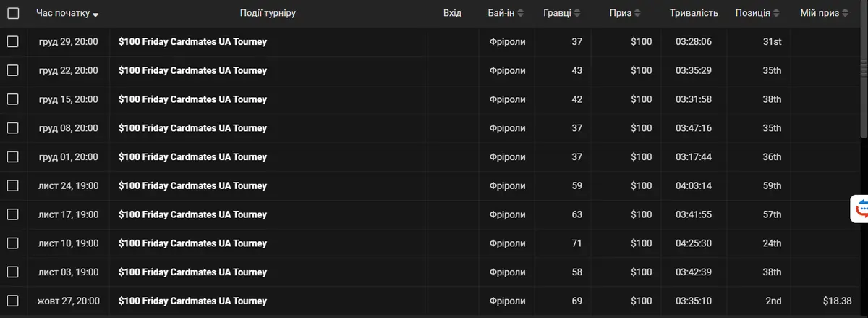Viewport: 868px width, 318px height.
Task: Click sort arrows beside Приз header
Action: (x=637, y=14)
